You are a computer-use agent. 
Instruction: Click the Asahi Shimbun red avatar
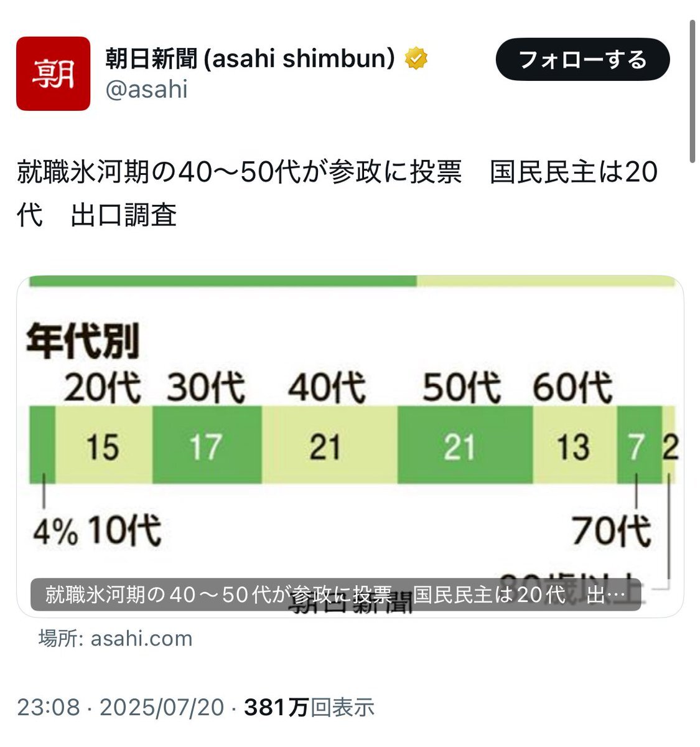[53, 73]
